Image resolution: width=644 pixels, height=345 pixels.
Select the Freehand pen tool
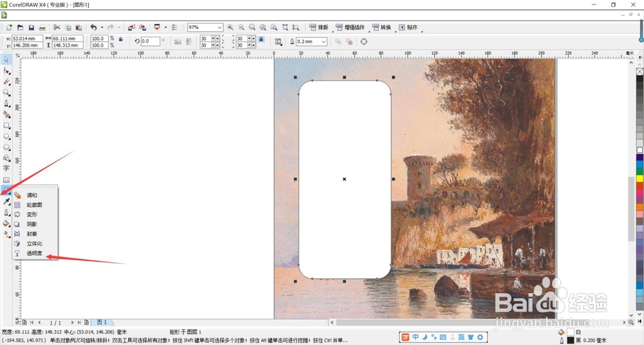pos(6,104)
